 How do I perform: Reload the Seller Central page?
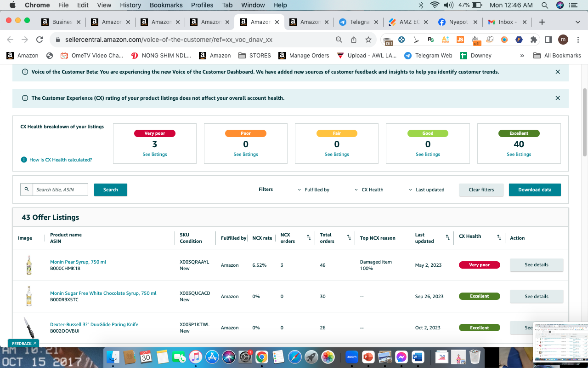tap(40, 40)
